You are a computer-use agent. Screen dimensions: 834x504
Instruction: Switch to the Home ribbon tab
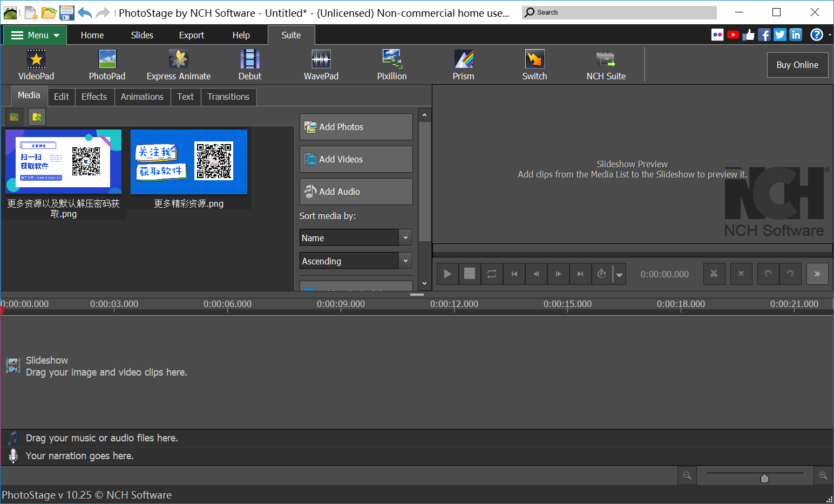point(92,35)
